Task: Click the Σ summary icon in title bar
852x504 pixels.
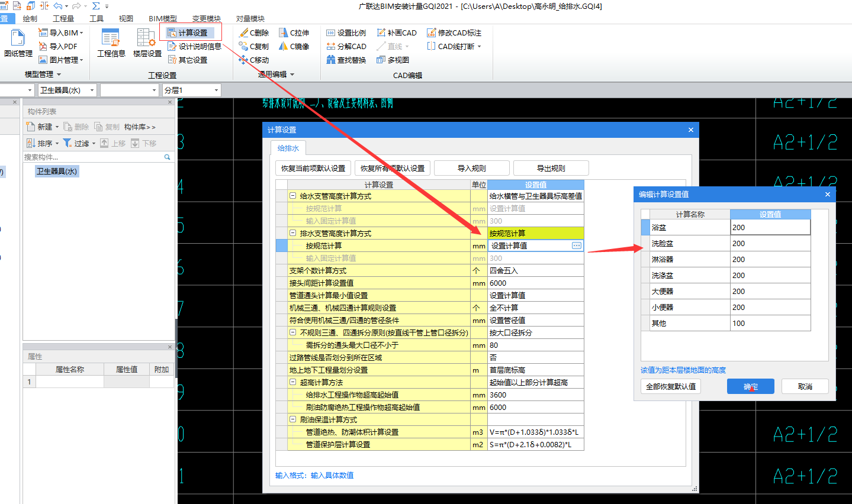Action: (96, 6)
